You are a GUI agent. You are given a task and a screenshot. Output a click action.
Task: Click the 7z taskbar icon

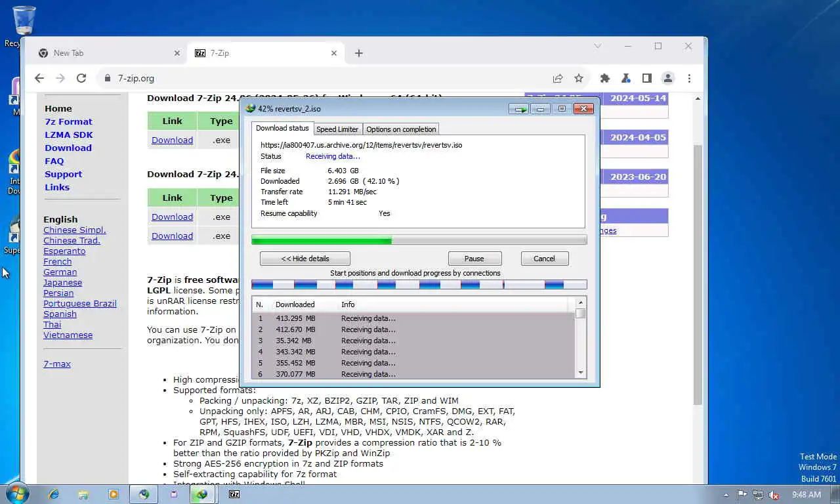[x=234, y=494]
